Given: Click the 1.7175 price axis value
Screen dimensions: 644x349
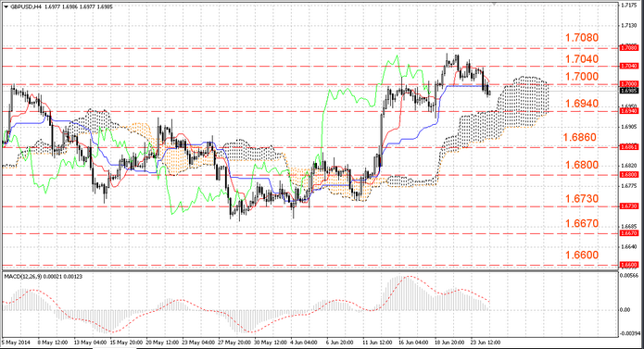Looking at the screenshot, I should tap(629, 6).
